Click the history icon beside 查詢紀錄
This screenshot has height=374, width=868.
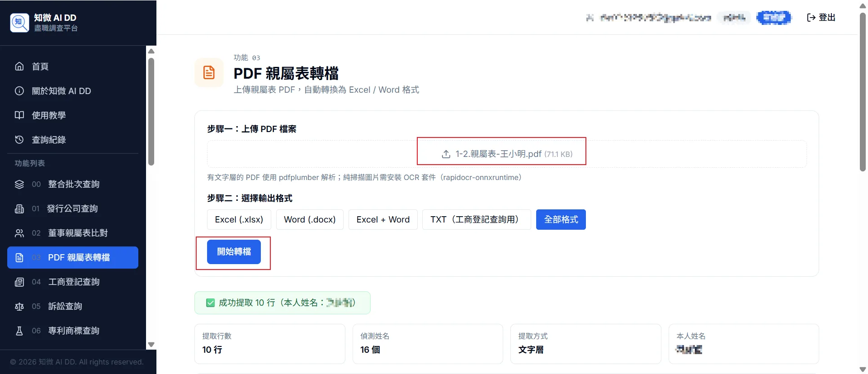point(19,140)
